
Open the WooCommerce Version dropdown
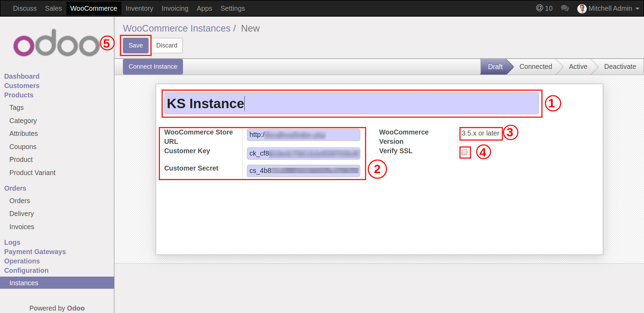(480, 133)
